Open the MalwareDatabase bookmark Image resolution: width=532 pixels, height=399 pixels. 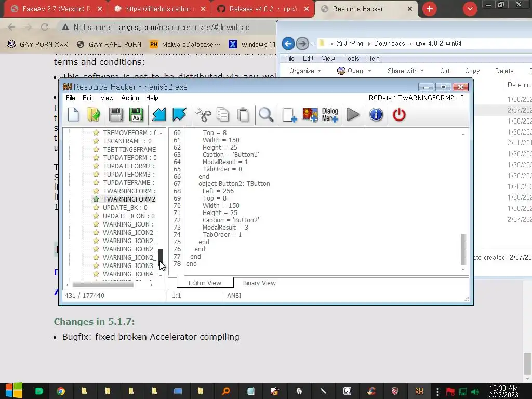[185, 44]
